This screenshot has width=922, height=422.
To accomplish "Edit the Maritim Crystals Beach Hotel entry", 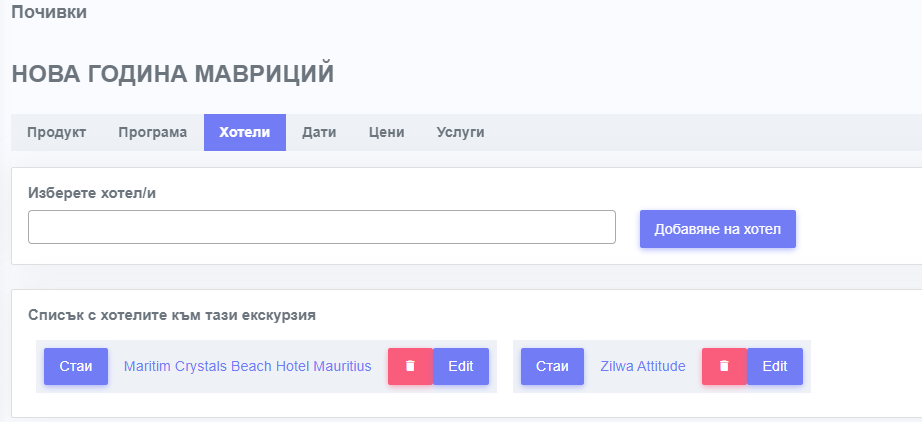I will [x=461, y=366].
